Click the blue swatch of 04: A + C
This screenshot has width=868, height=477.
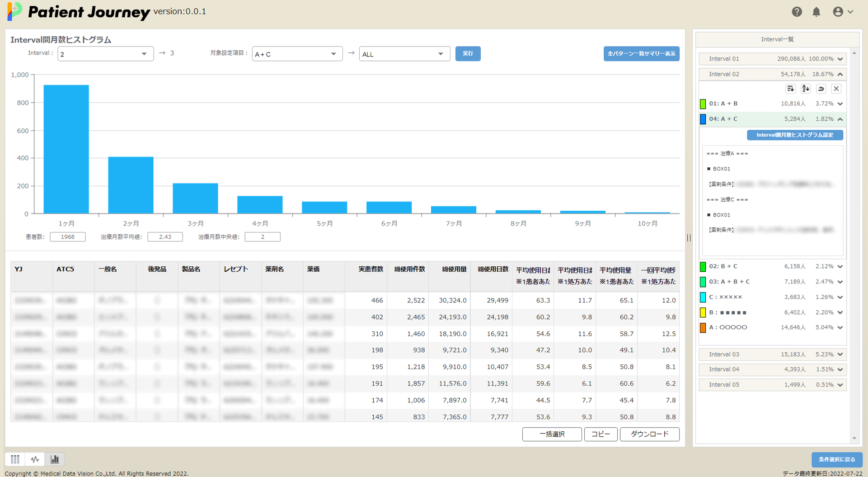click(703, 119)
